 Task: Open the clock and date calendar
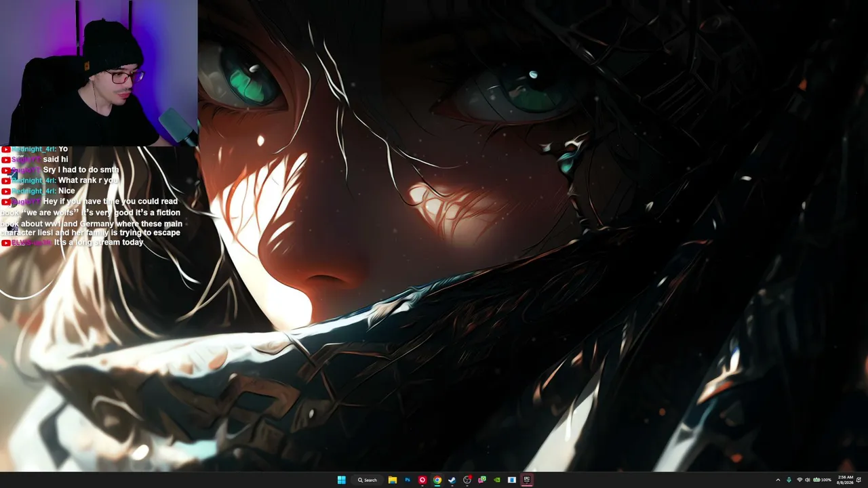click(845, 480)
